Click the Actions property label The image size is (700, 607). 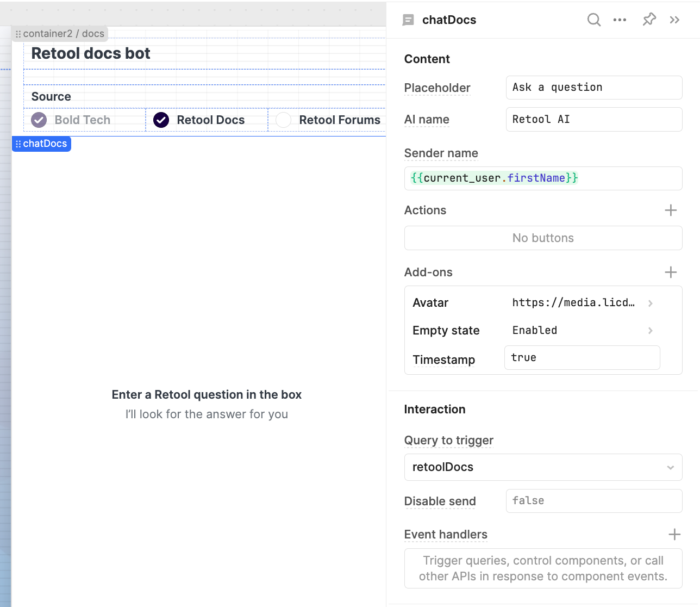pos(425,210)
